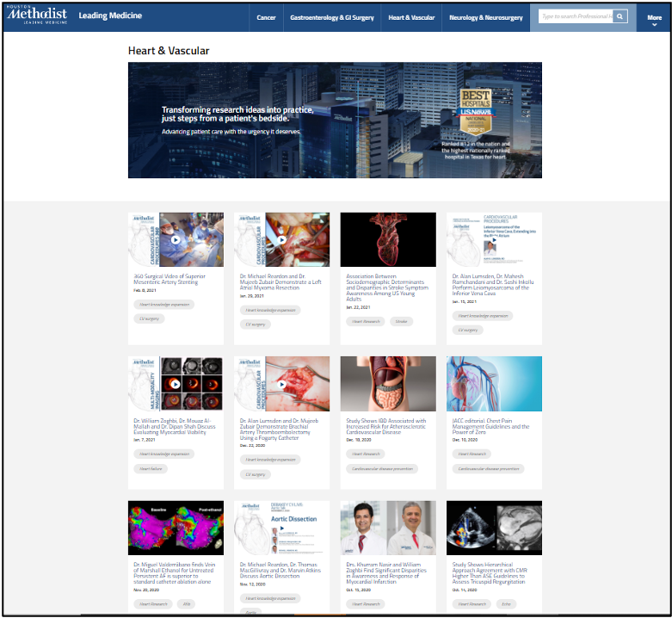This screenshot has height=618, width=672.
Task: Play the Aortic Dissection talk video
Action: pos(282,528)
